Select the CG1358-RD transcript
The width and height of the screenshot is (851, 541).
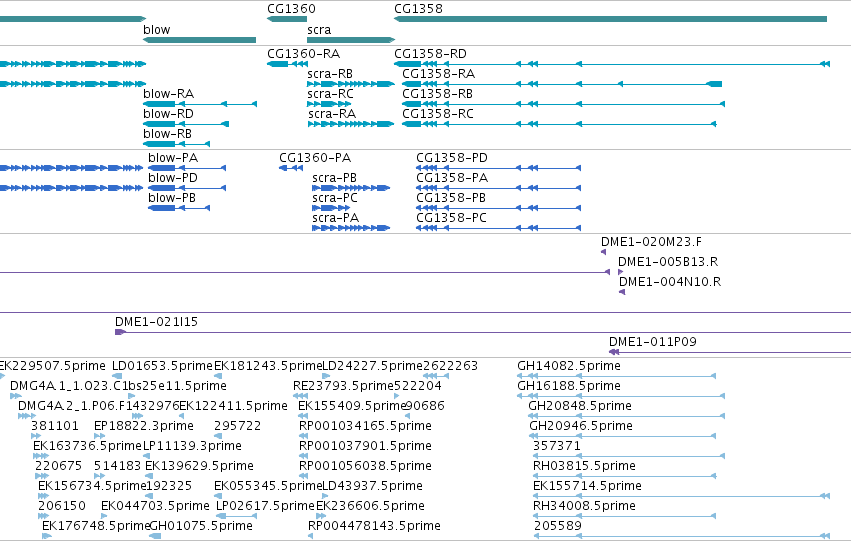[x=612, y=64]
